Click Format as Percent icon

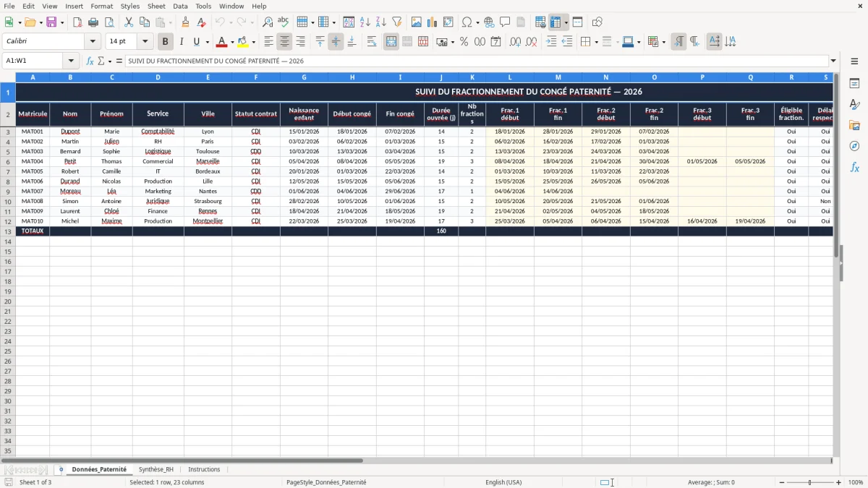click(464, 42)
